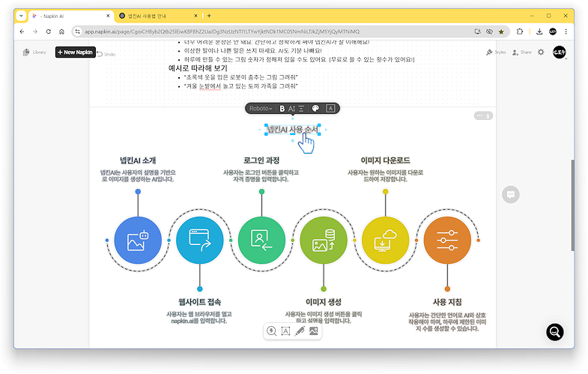
Task: Select the '이미지 다운로드' heading
Action: tap(385, 160)
